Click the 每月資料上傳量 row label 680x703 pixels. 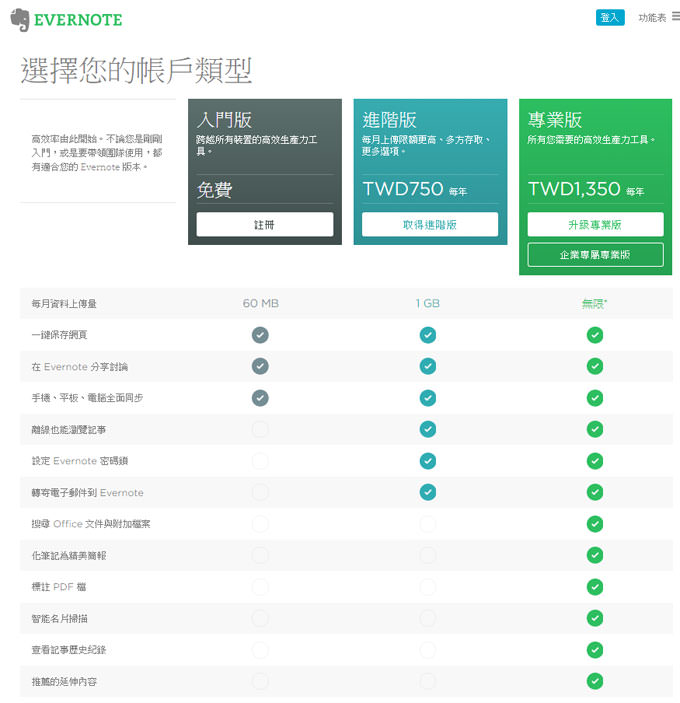(64, 304)
